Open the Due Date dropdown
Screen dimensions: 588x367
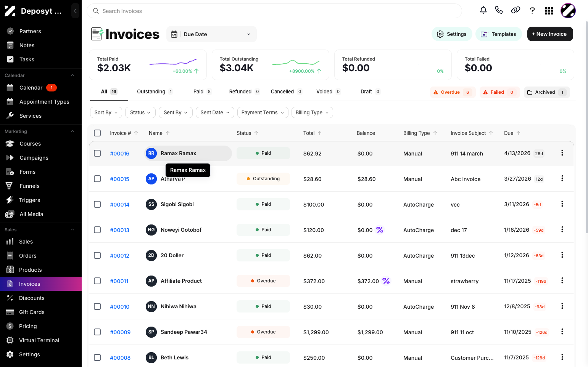(x=211, y=34)
